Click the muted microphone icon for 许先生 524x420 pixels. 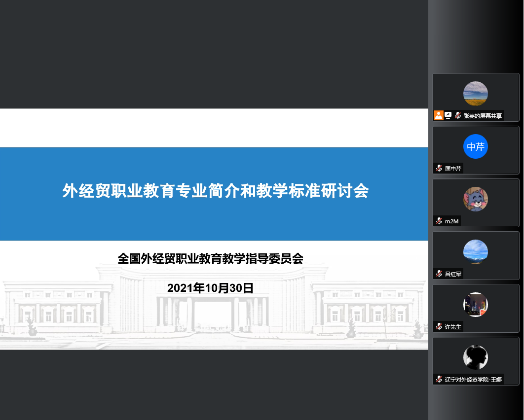(x=439, y=326)
